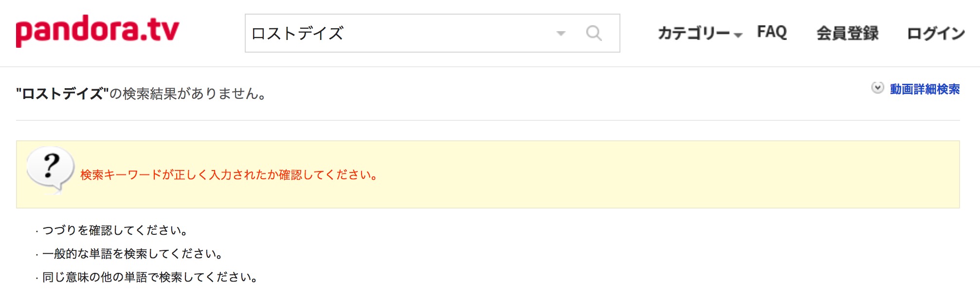The width and height of the screenshot is (980, 305).
Task: Expand the caret arrow beside カテゴリー
Action: [738, 35]
